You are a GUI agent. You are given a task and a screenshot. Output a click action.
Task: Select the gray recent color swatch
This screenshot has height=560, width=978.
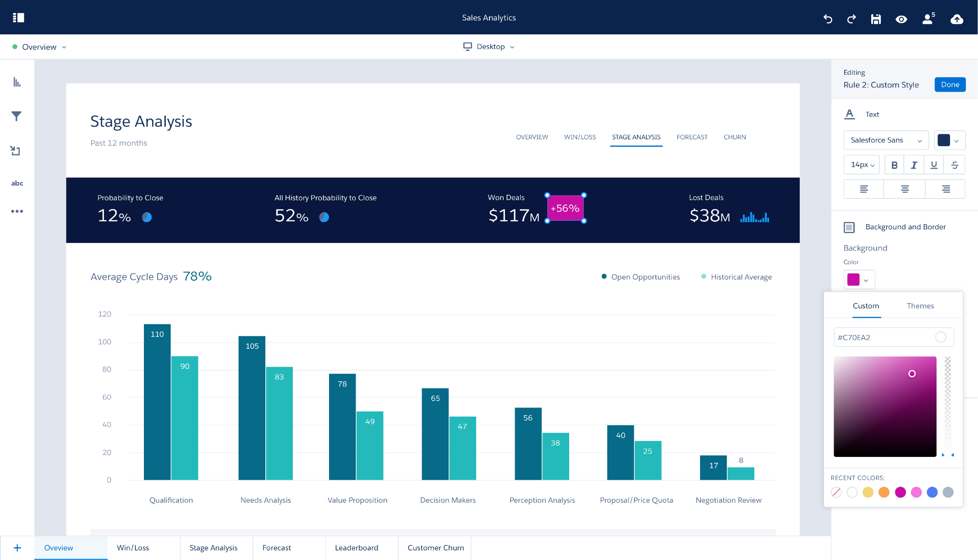pos(948,492)
